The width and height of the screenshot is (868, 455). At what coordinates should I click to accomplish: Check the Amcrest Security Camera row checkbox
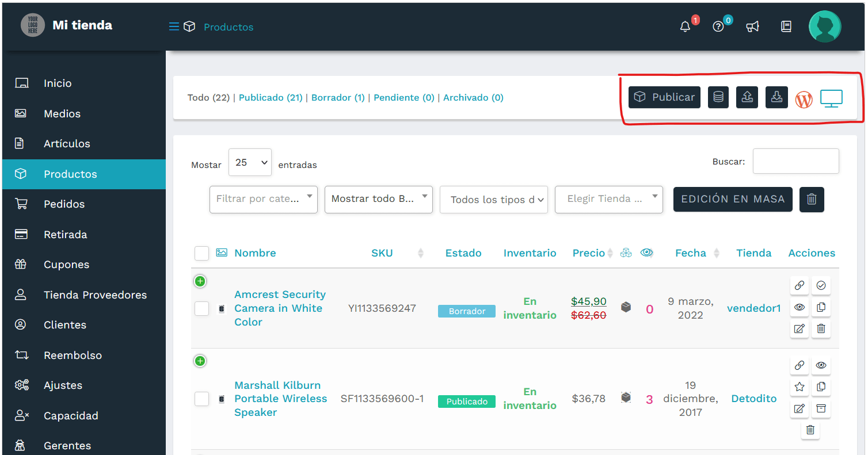tap(201, 308)
